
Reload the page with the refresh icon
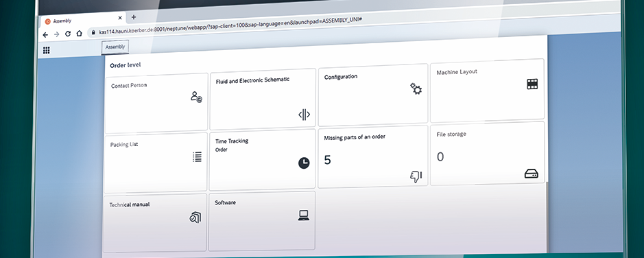point(68,34)
